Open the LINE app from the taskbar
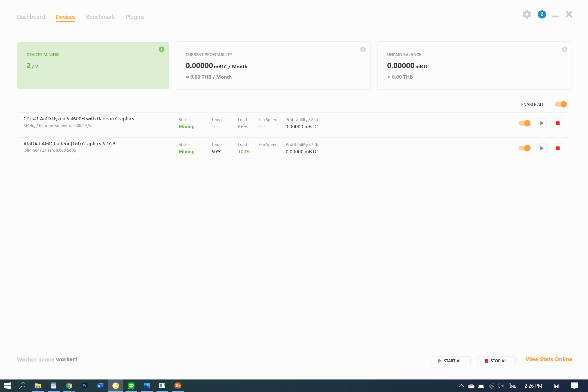Viewport: 588px width, 392px height. pos(131,386)
